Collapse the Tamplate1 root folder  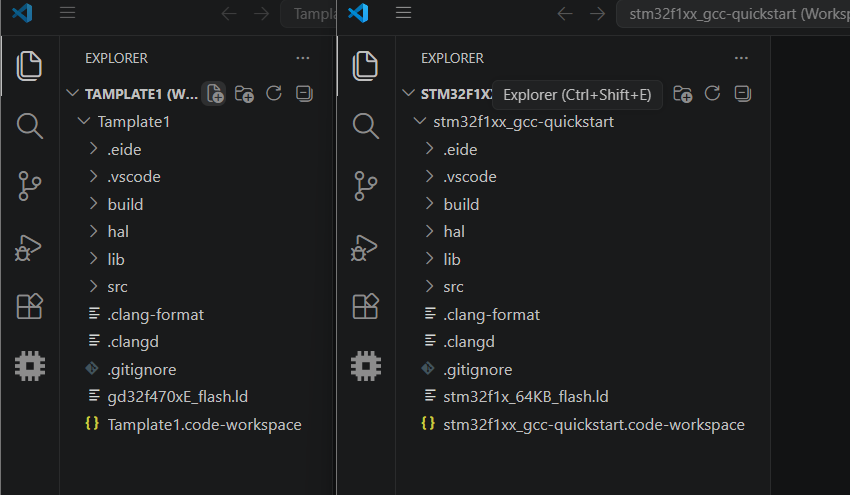point(84,121)
